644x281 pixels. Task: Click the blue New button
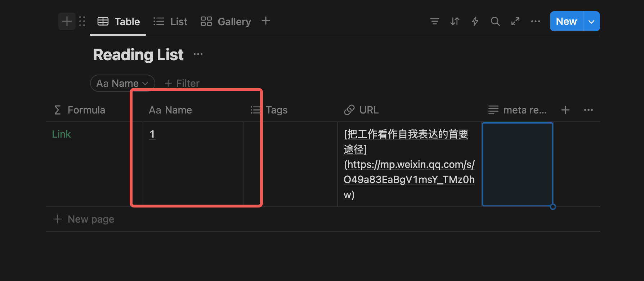click(x=566, y=21)
